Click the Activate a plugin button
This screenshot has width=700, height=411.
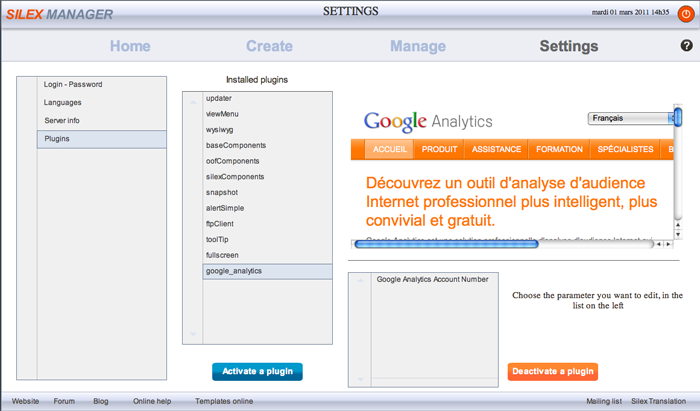coord(257,372)
